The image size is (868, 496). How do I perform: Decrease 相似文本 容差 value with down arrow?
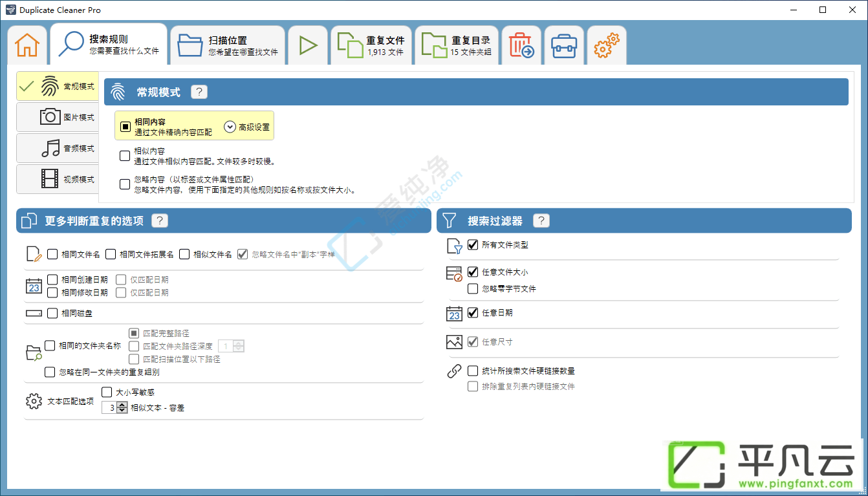(122, 411)
